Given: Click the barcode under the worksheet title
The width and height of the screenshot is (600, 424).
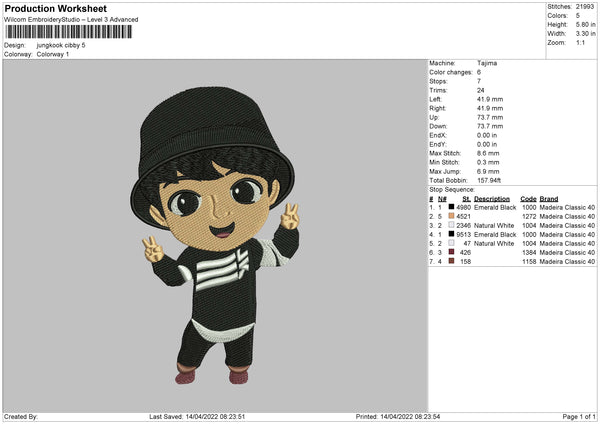Looking at the screenshot, I should [68, 32].
